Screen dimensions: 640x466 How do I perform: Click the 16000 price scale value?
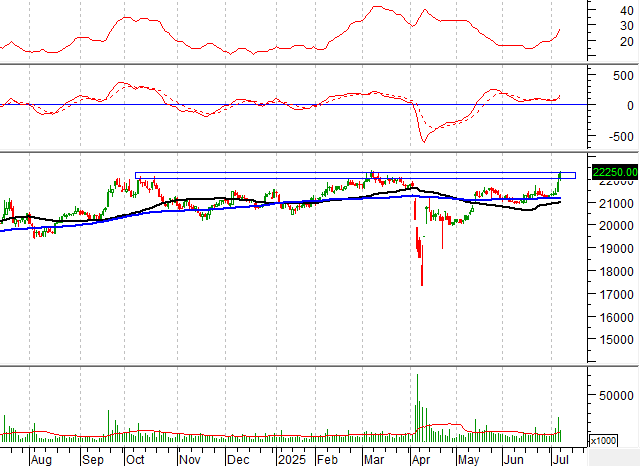coord(616,317)
